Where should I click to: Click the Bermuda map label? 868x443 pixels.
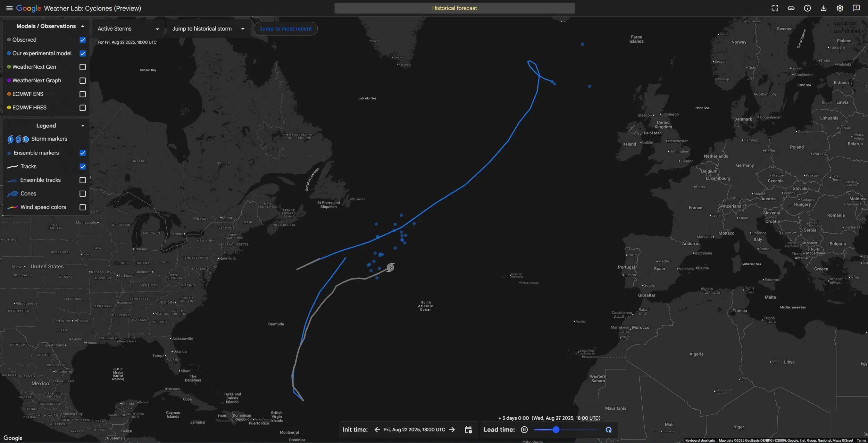pyautogui.click(x=276, y=324)
